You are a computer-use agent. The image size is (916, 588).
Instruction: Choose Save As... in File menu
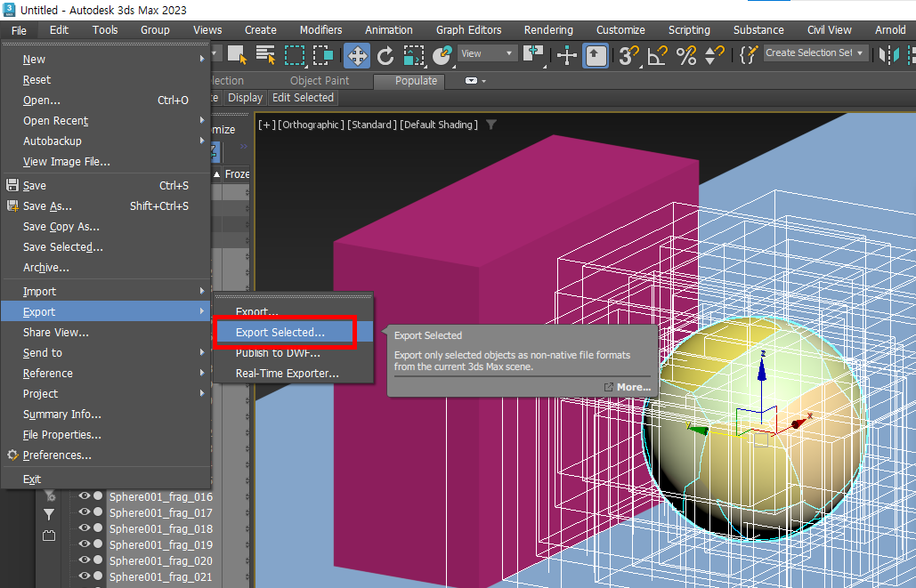click(x=106, y=206)
